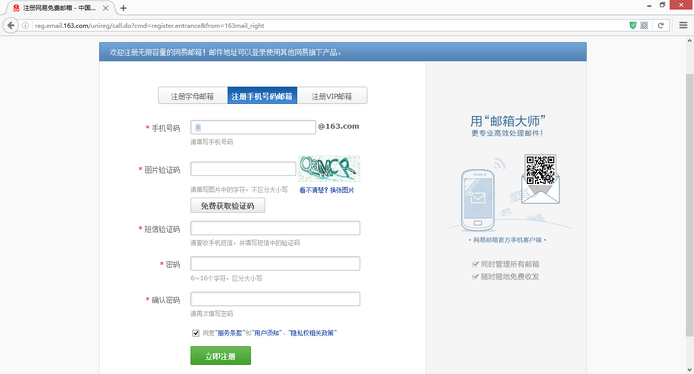The height and width of the screenshot is (374, 694).
Task: Restore the browser window size
Action: (662, 5)
